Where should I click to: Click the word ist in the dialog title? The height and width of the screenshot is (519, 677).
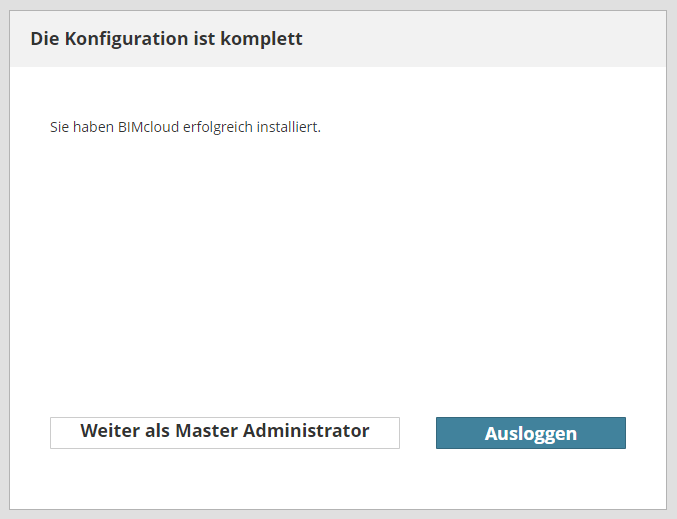click(x=206, y=39)
